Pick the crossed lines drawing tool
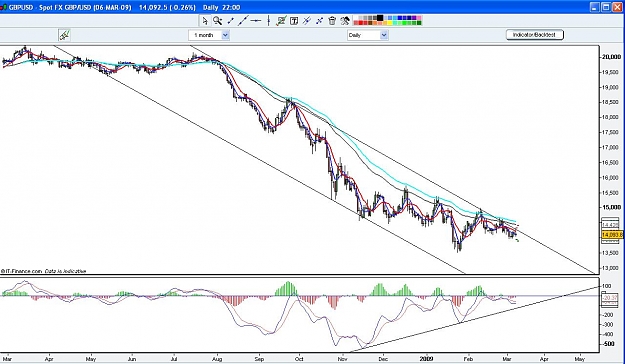 [x=319, y=21]
